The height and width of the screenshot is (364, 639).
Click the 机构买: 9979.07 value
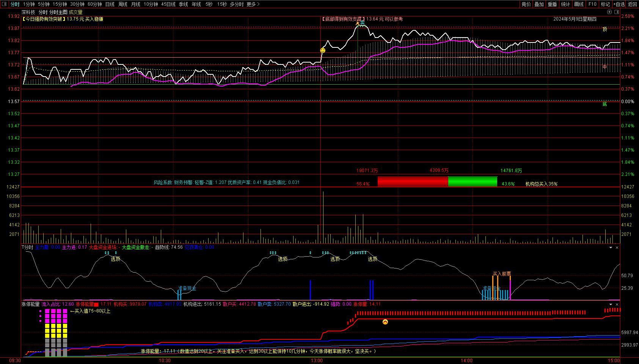[130, 304]
